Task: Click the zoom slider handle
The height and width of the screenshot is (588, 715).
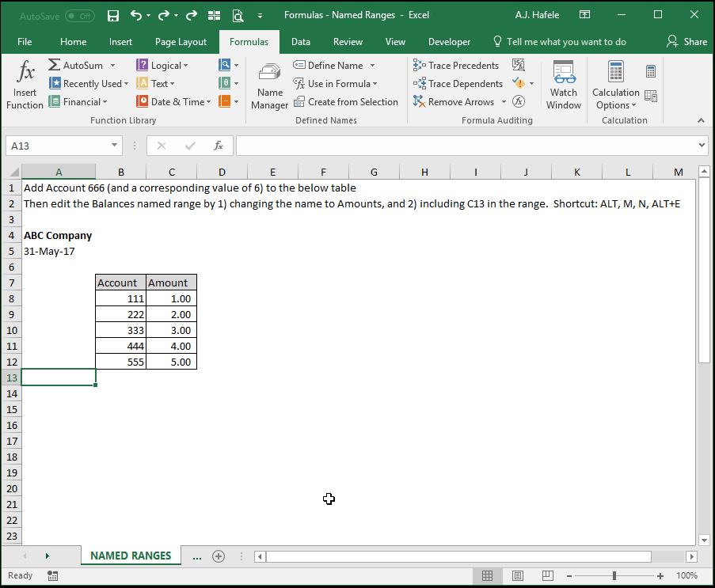Action: pos(614,575)
